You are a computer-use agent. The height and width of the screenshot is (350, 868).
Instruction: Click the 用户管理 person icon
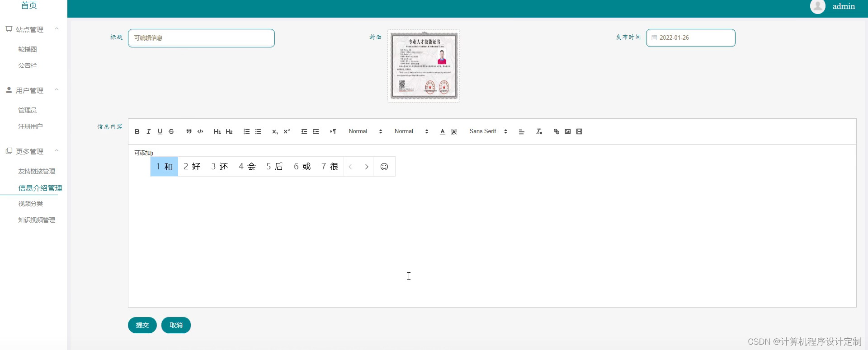[9, 90]
